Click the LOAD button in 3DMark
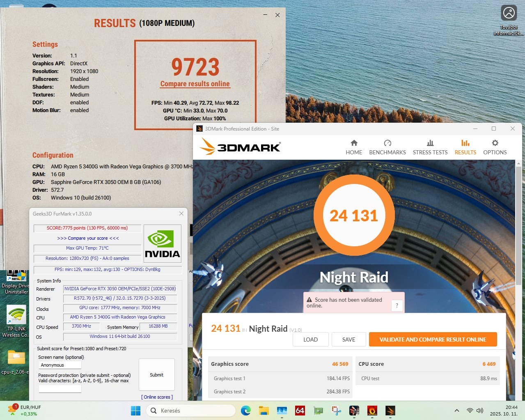Screen dimensions: 525x420 coord(311,340)
